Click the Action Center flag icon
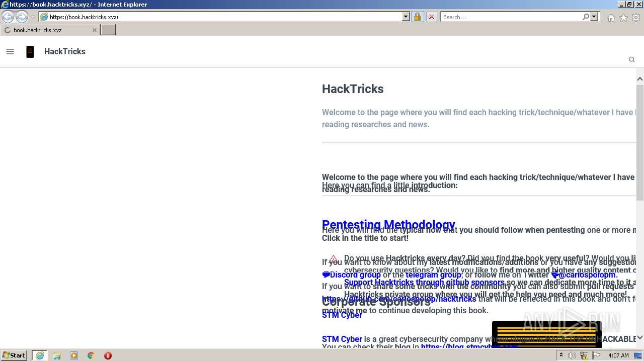The image size is (644, 362). tap(596, 355)
